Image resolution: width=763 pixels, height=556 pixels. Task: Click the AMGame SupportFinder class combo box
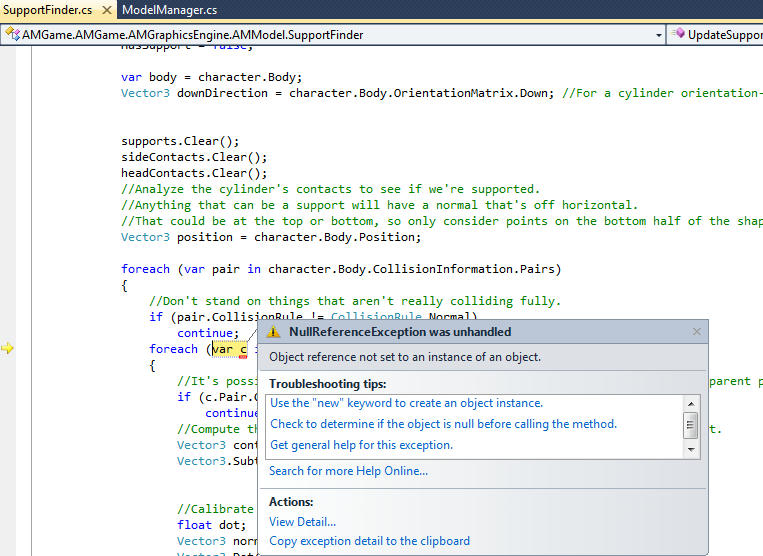333,35
